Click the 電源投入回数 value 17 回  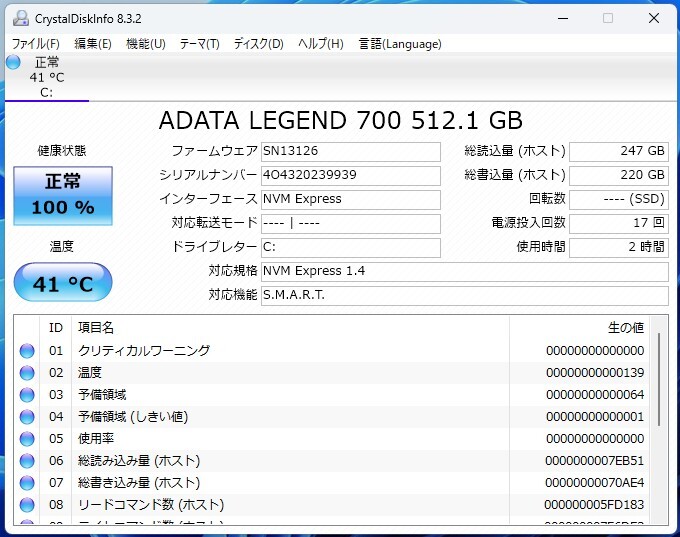tap(619, 223)
